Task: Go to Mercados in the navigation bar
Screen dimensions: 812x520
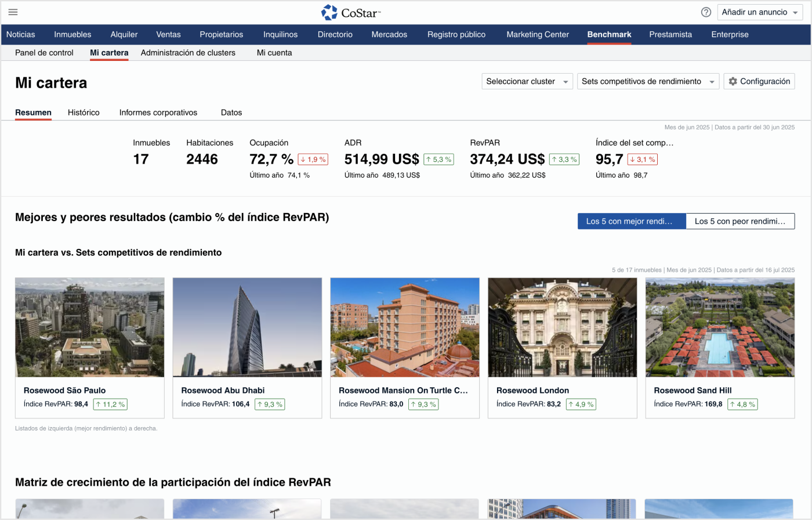Action: pos(389,34)
